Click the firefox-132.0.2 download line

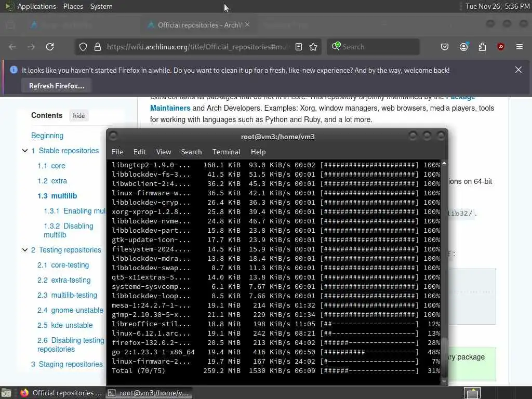tap(276, 343)
